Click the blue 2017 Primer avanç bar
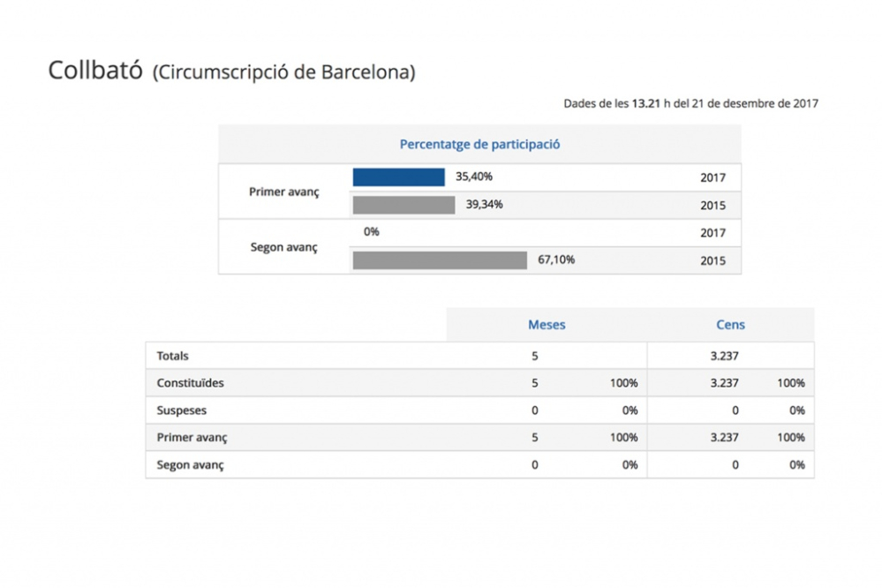Screen dimensions: 882x588 [x=398, y=177]
